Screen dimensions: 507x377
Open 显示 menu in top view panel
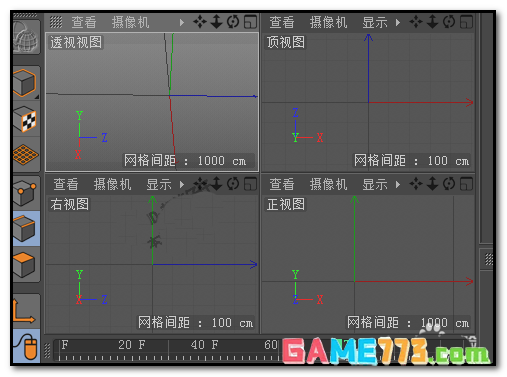pos(375,22)
